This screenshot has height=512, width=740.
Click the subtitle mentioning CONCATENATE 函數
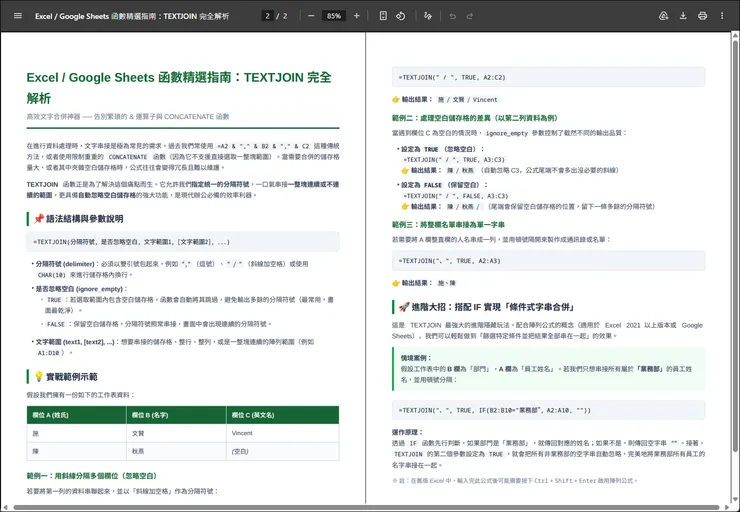pos(128,117)
